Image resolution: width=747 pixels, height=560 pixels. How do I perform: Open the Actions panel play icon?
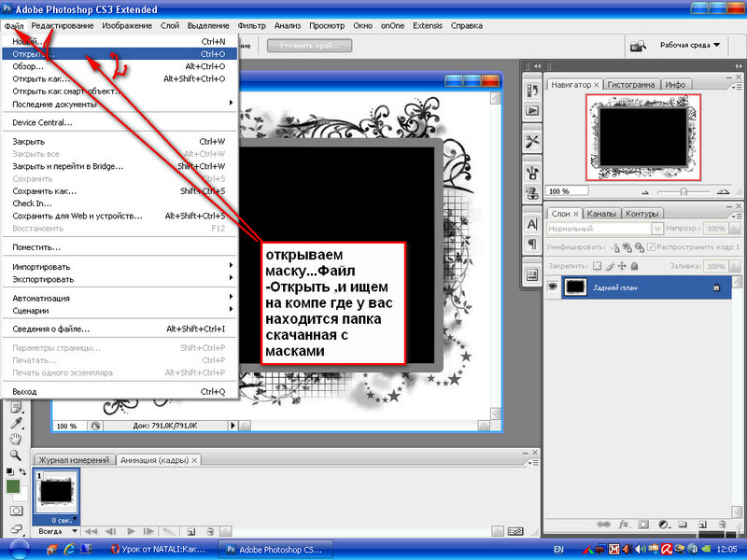(x=532, y=111)
